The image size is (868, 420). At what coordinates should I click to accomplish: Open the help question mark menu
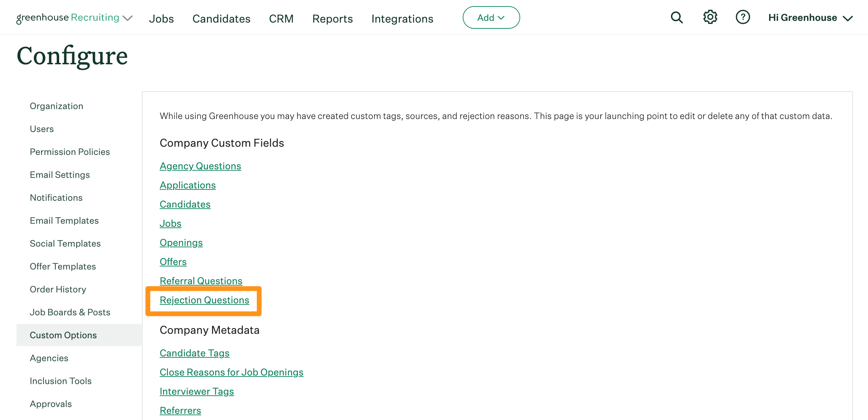pyautogui.click(x=742, y=17)
